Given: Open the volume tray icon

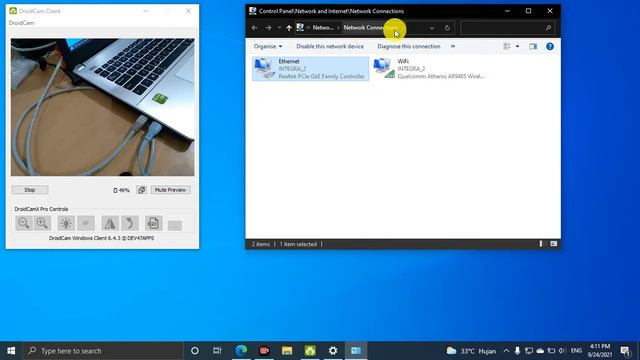Looking at the screenshot, I should tap(562, 351).
